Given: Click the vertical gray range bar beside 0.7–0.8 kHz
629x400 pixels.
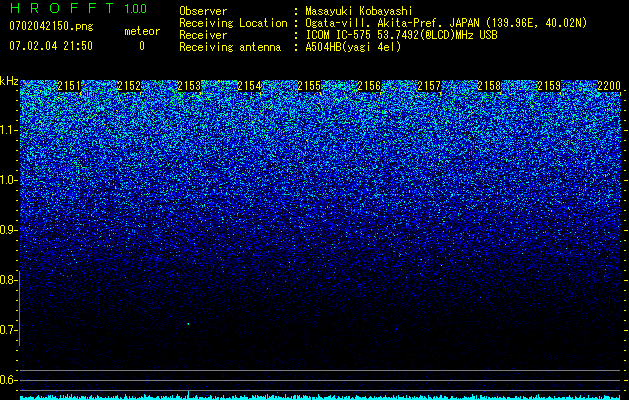Looking at the screenshot, I should [20, 308].
